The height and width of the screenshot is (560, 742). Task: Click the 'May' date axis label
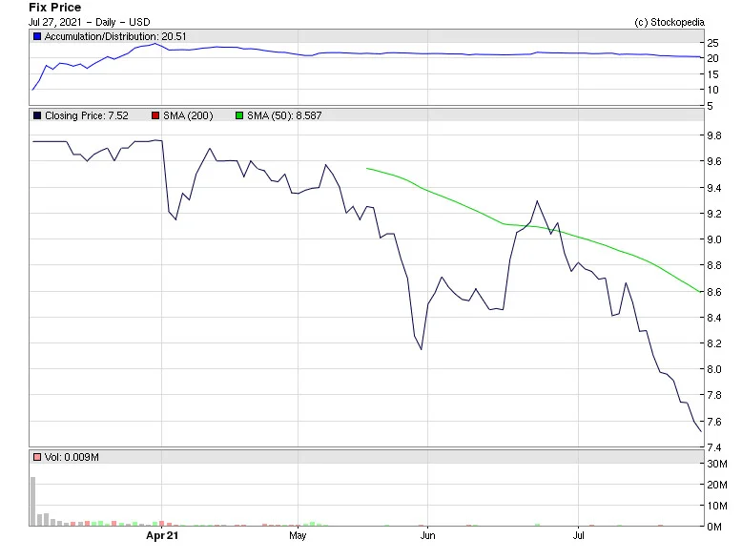click(298, 535)
